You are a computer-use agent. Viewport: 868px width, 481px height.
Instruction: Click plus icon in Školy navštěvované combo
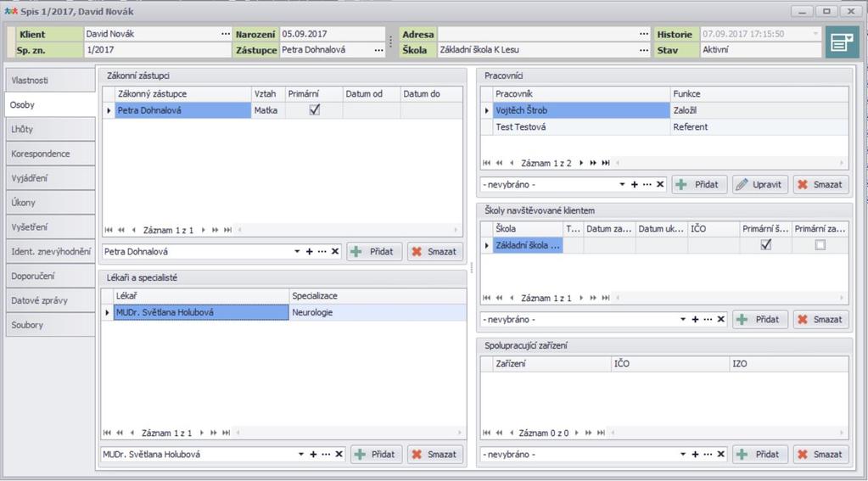pyautogui.click(x=695, y=319)
